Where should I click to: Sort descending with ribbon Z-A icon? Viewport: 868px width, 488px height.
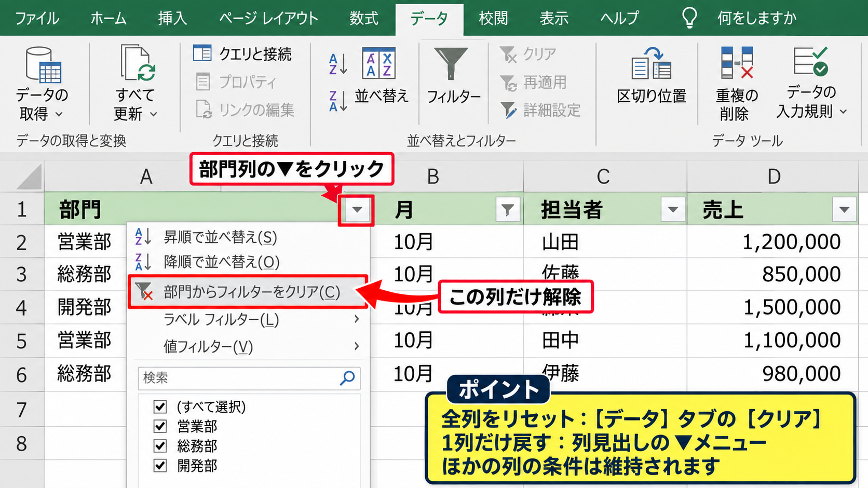338,101
